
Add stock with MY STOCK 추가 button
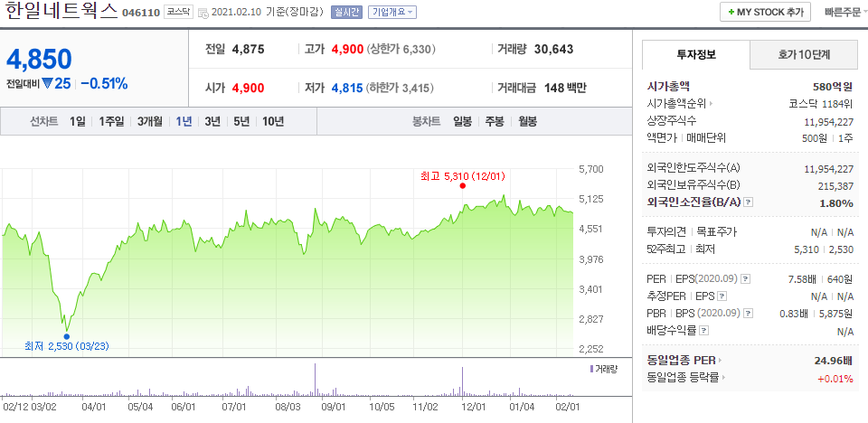click(765, 12)
